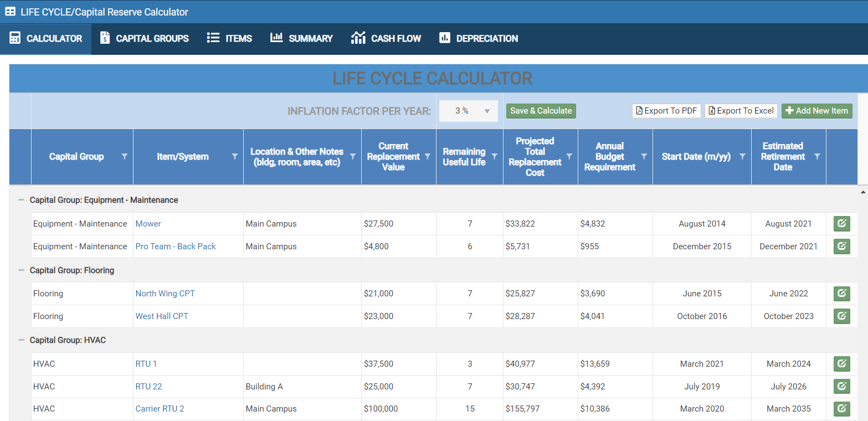Open the Cash Flow tab
The height and width of the screenshot is (421, 868).
coord(386,38)
